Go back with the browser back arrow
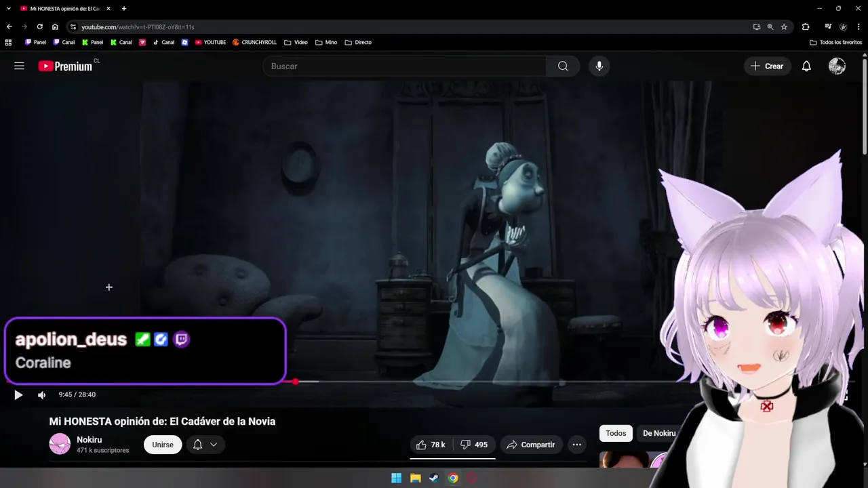 [9, 26]
